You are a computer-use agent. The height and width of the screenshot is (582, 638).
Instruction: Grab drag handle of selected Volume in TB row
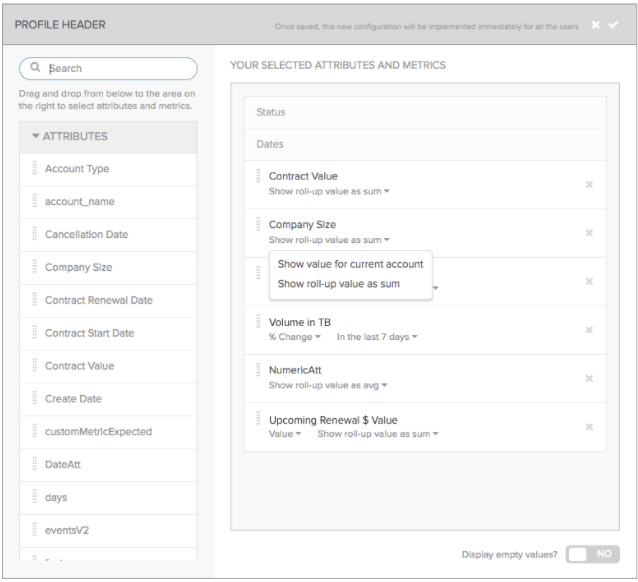click(258, 322)
